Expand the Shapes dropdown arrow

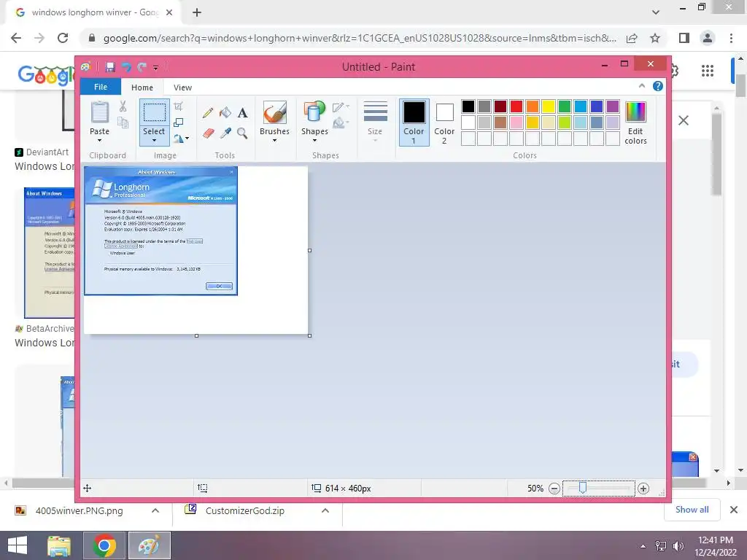314,141
